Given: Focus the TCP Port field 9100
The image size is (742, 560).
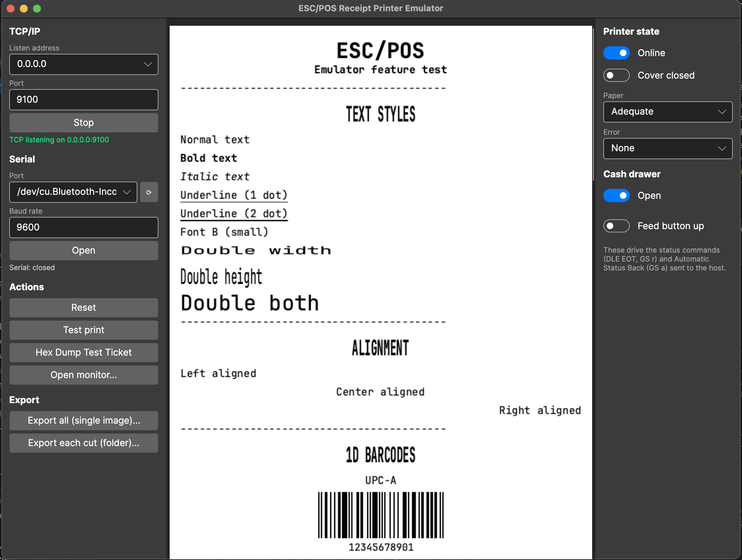Looking at the screenshot, I should click(84, 100).
